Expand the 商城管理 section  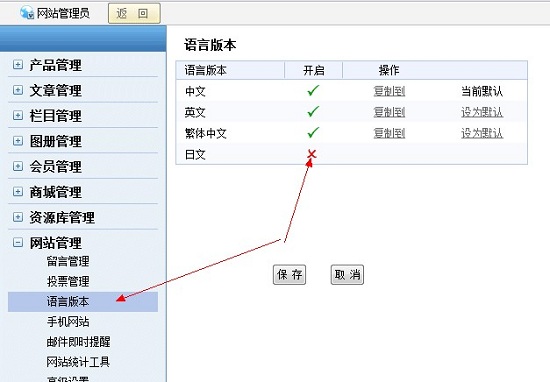(x=18, y=192)
